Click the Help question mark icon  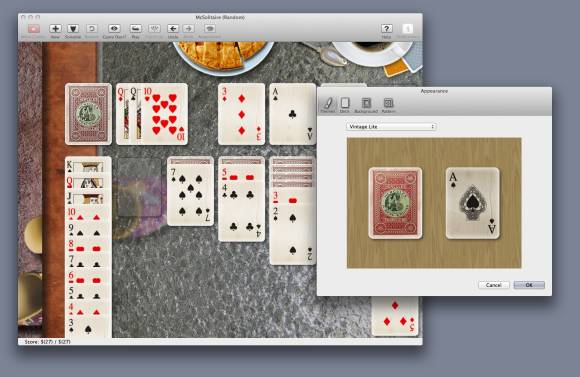[387, 28]
